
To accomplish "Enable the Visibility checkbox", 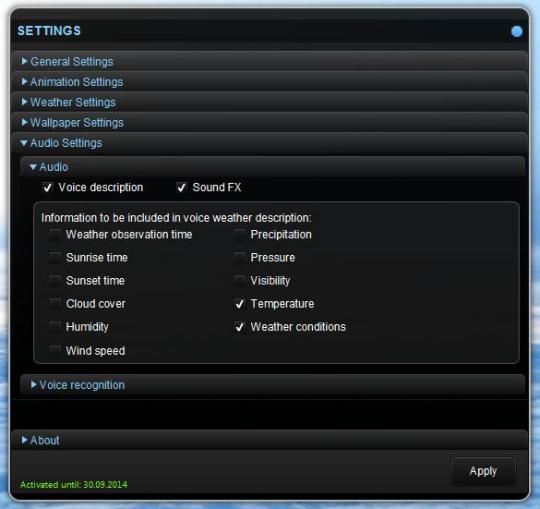I will (x=239, y=281).
